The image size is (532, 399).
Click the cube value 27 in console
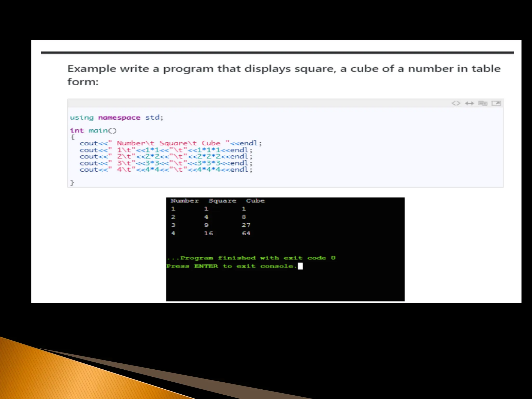pos(246,225)
